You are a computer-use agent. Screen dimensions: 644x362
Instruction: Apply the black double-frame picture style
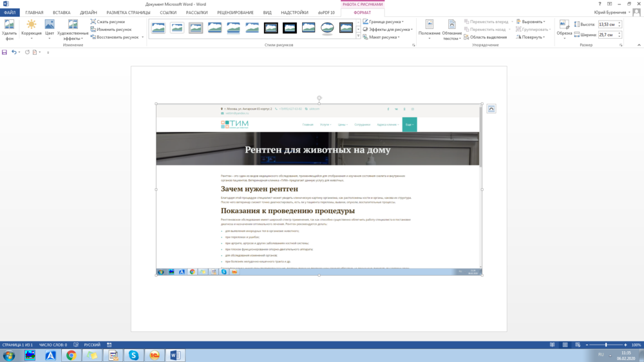[x=270, y=28]
